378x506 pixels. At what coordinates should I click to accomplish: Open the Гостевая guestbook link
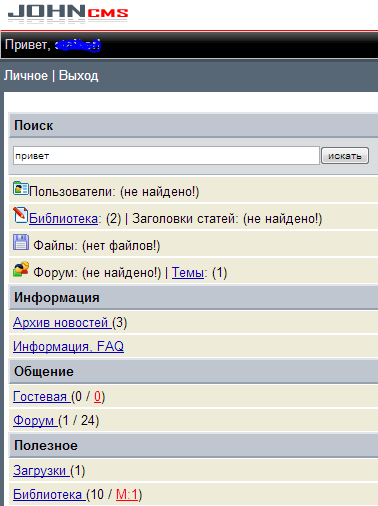point(41,396)
